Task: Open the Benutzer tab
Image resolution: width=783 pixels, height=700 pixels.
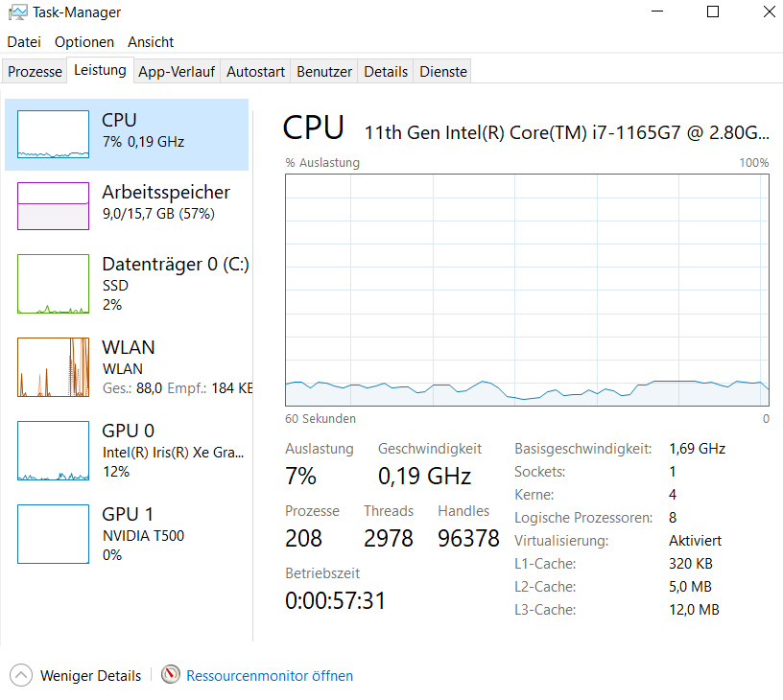Action: (x=324, y=72)
